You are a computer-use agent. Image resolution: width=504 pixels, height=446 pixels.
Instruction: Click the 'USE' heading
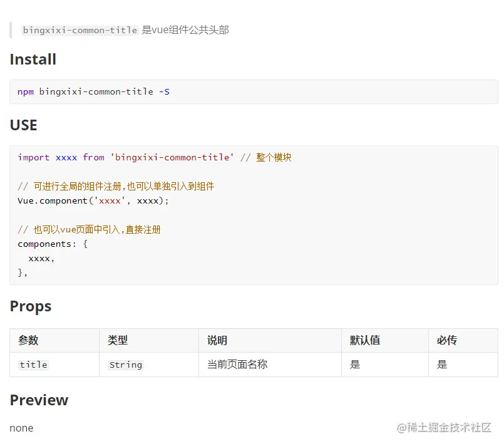[x=23, y=125]
